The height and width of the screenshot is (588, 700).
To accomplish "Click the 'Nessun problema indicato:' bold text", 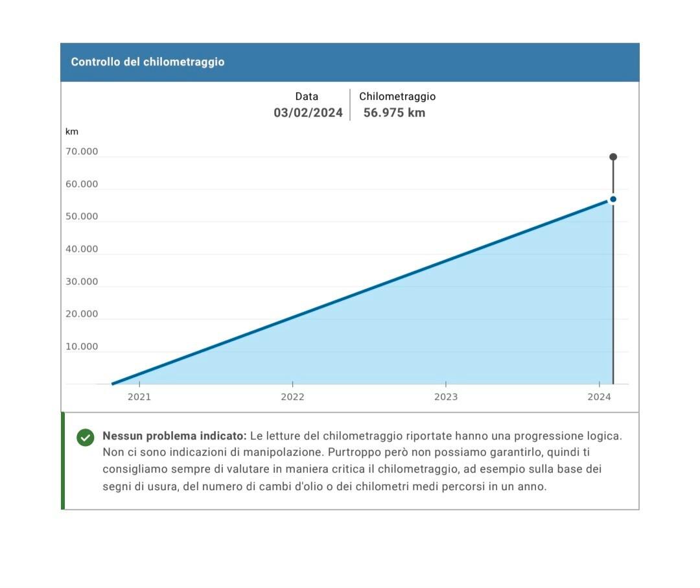I will (174, 436).
